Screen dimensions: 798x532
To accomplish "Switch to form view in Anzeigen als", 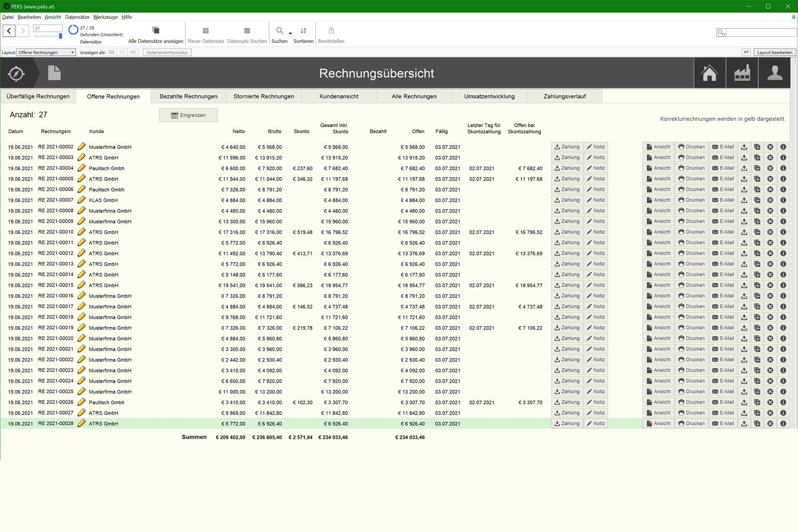I will tap(111, 52).
